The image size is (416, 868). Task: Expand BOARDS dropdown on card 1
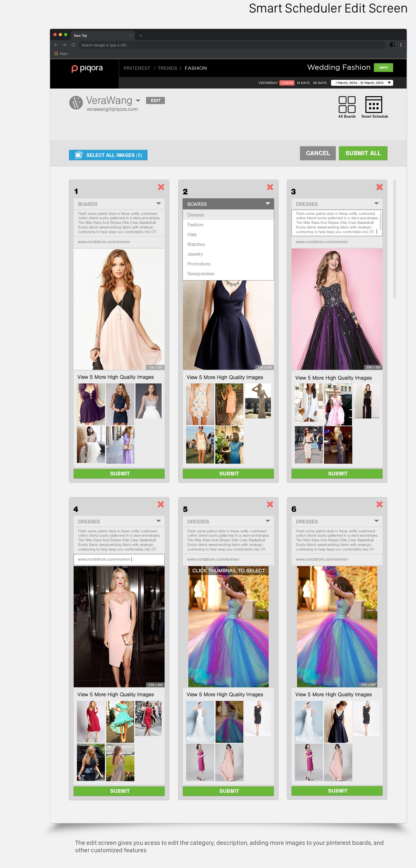tap(119, 204)
